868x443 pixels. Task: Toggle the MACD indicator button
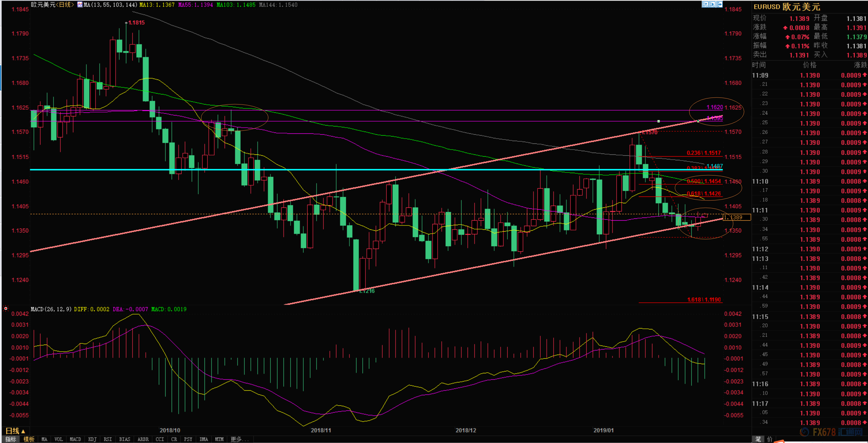tap(75, 439)
